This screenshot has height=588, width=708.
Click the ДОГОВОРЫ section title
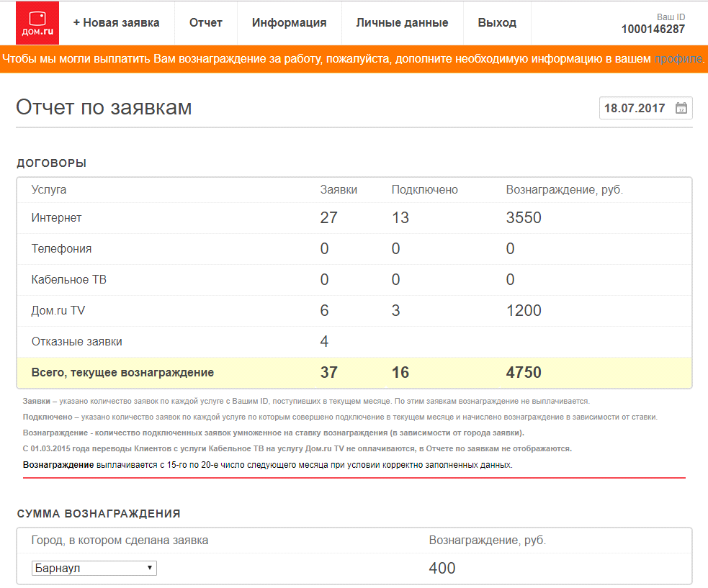(51, 163)
